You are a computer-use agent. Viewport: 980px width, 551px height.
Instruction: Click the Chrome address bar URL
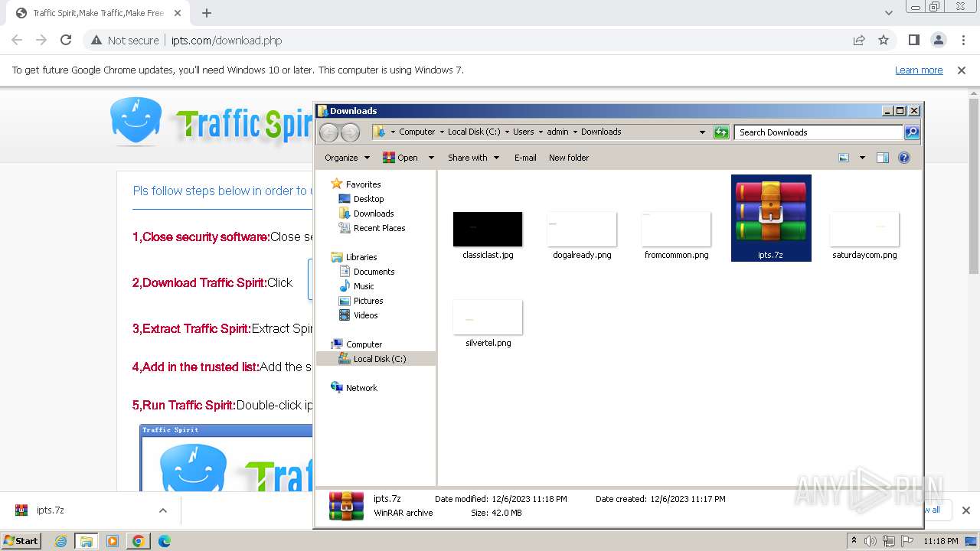click(x=227, y=41)
